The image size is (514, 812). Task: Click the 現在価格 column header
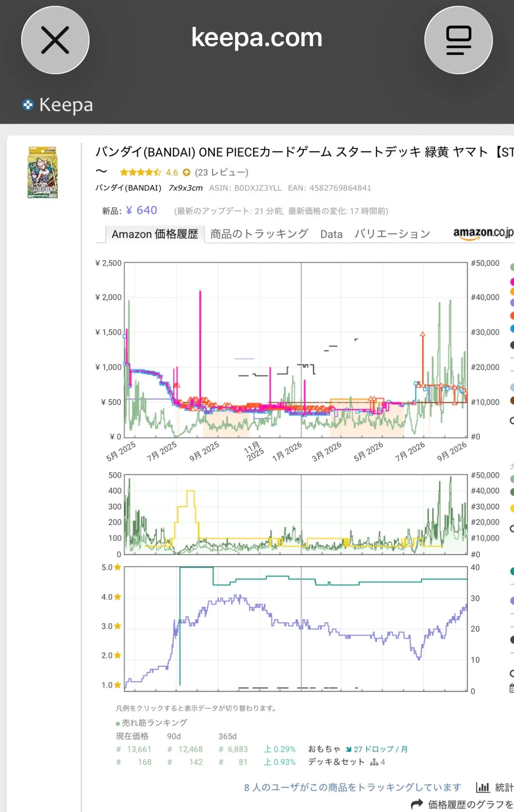[132, 736]
